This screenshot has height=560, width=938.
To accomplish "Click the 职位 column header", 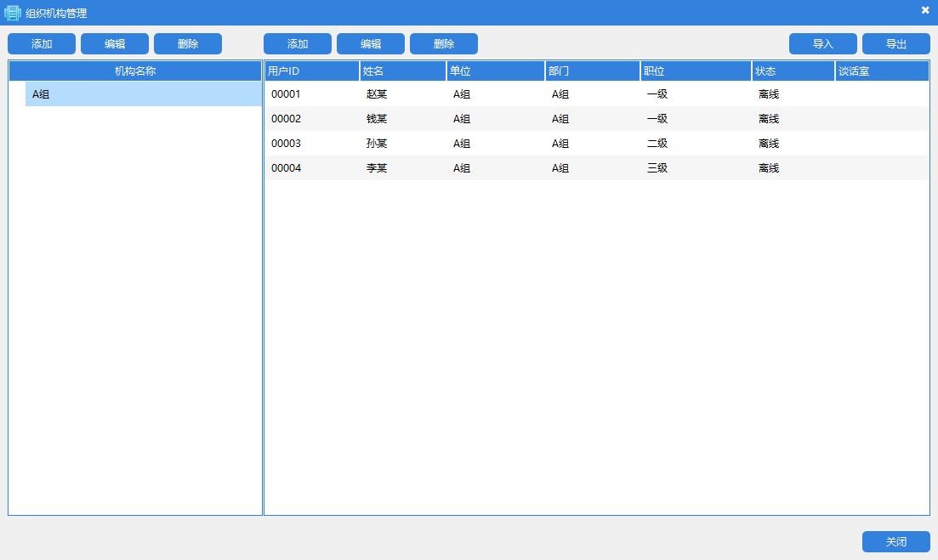I will click(696, 71).
